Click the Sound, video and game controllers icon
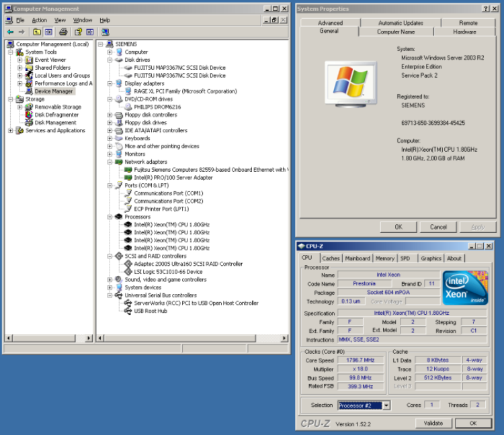 point(119,279)
